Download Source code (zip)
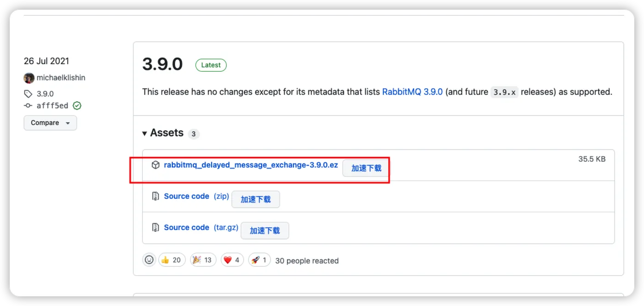The width and height of the screenshot is (644, 306). tap(196, 196)
